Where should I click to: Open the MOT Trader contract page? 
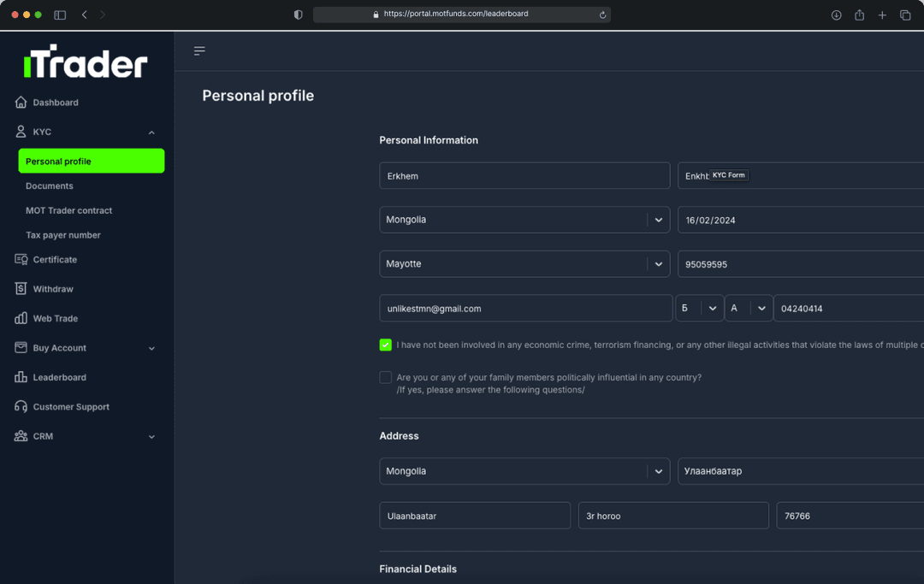[68, 210]
